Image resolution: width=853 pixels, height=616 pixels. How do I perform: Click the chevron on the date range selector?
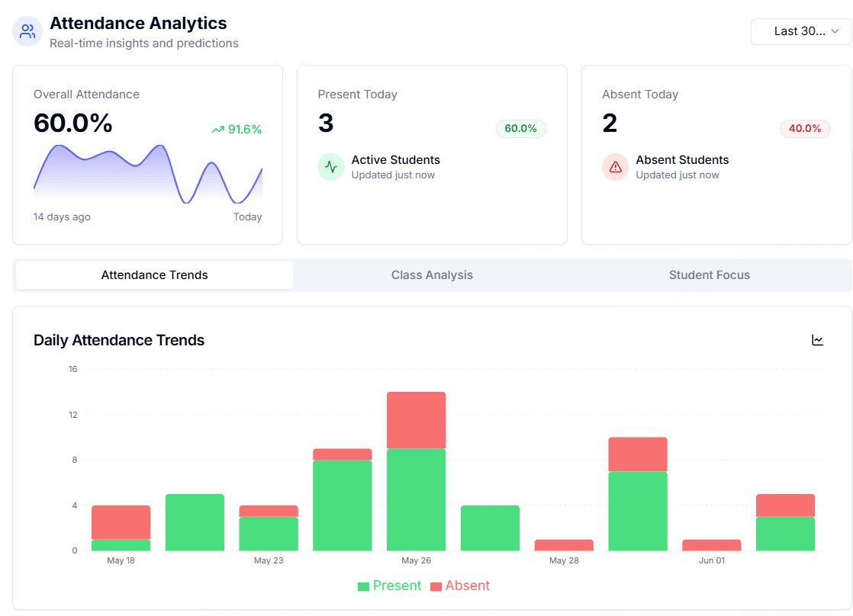(x=837, y=32)
